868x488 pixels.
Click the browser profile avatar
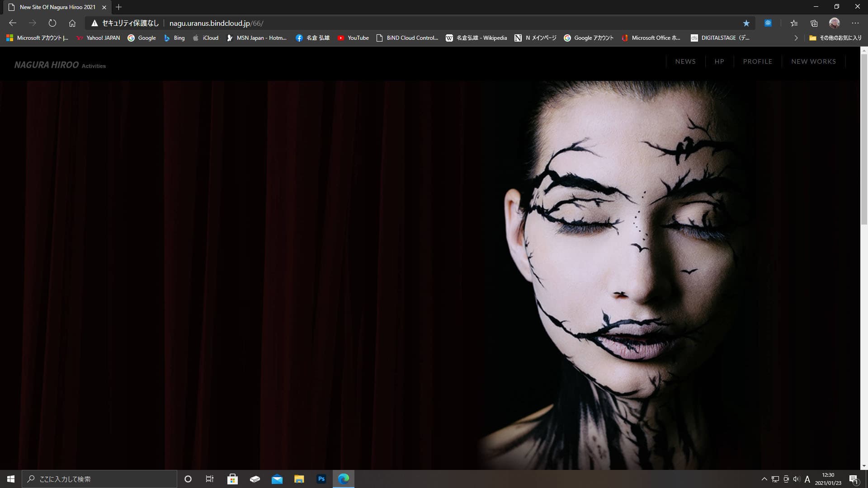[x=834, y=23]
